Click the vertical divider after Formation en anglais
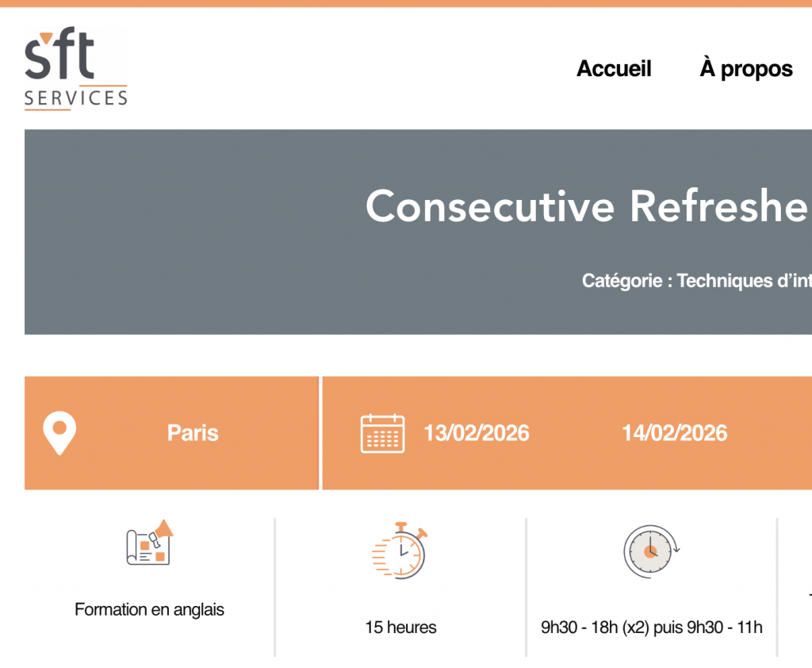Viewport: 812px width, 668px height. (275, 587)
